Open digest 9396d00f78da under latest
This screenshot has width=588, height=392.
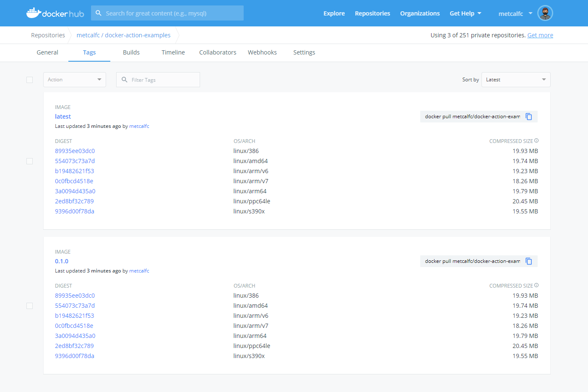pyautogui.click(x=75, y=211)
